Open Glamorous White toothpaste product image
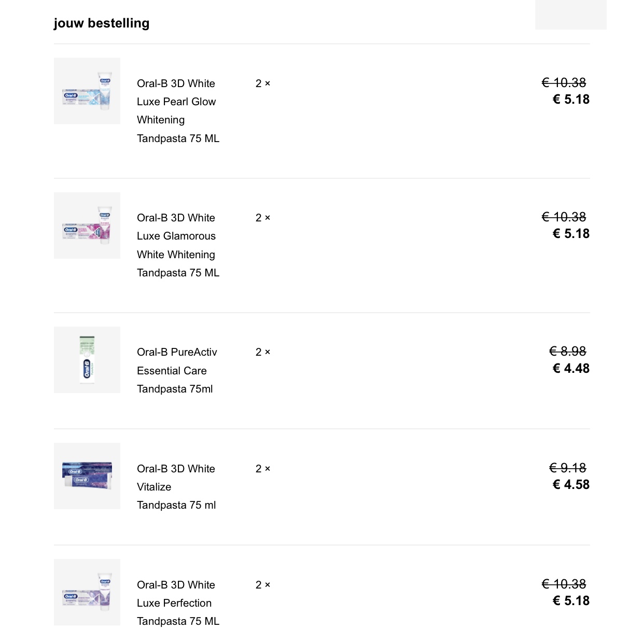The width and height of the screenshot is (644, 644). click(x=87, y=226)
